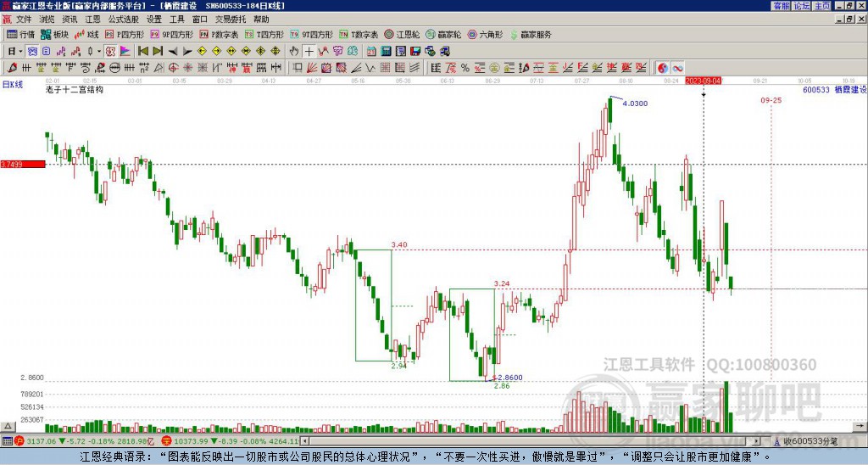Image resolution: width=868 pixels, height=465 pixels.
Task: Open the 交易委托 menu
Action: [231, 20]
